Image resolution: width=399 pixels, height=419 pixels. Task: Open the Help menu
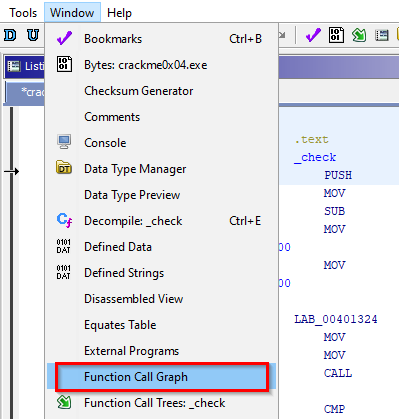[x=119, y=13]
